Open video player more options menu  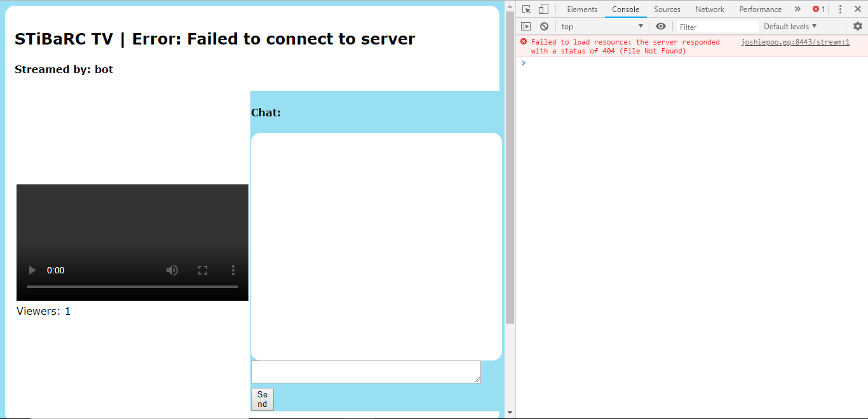233,270
